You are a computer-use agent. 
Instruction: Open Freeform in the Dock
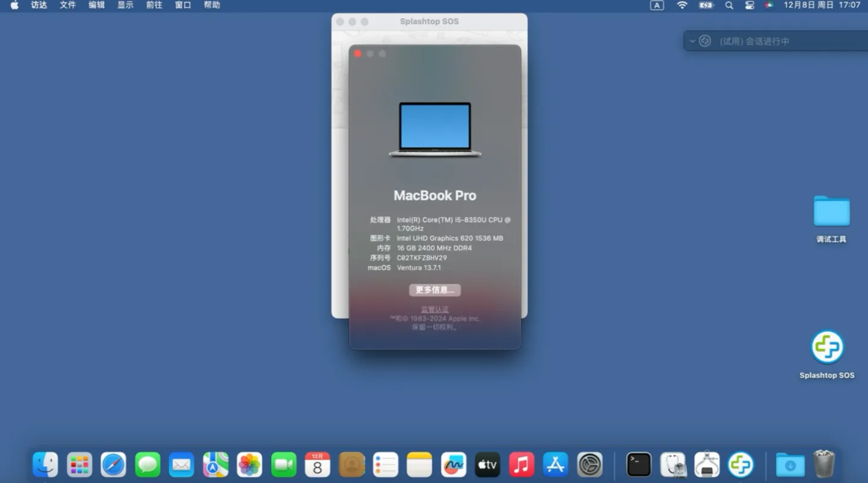point(454,465)
